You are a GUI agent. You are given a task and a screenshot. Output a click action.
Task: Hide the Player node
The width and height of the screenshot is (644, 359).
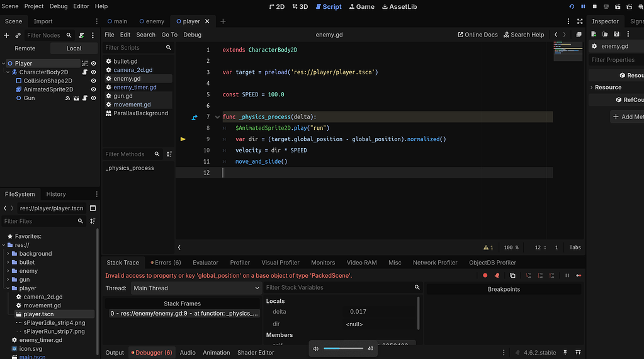click(93, 63)
